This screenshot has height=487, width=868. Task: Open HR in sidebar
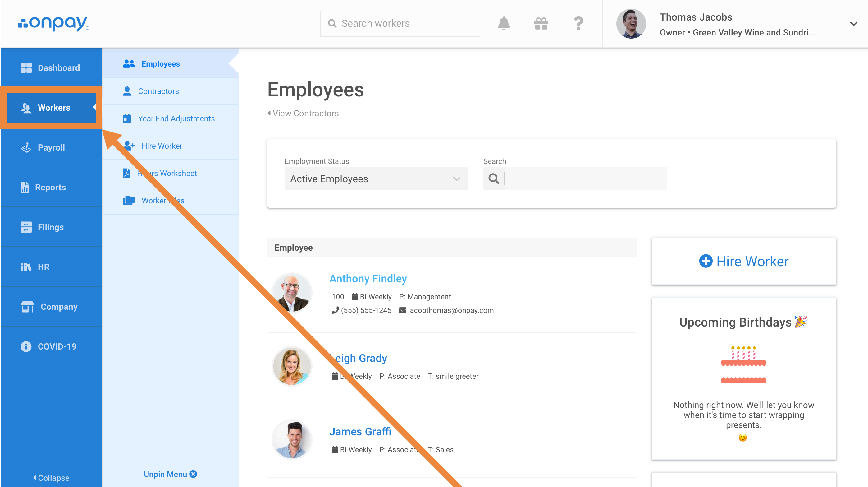pyautogui.click(x=52, y=267)
